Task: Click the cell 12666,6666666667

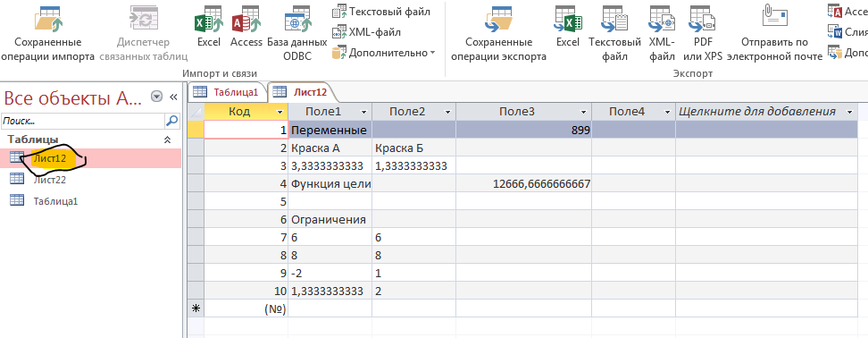Action: (523, 182)
